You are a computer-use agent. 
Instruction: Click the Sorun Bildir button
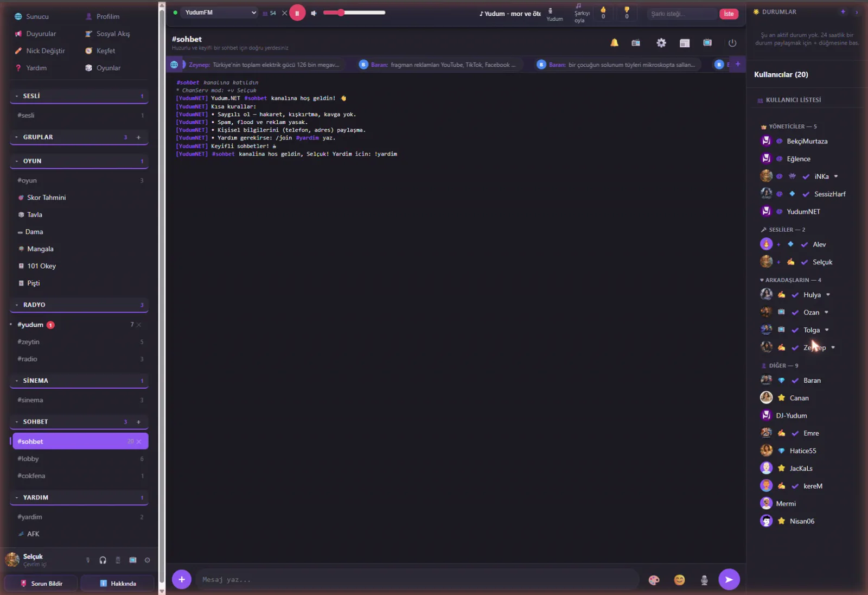click(x=41, y=584)
